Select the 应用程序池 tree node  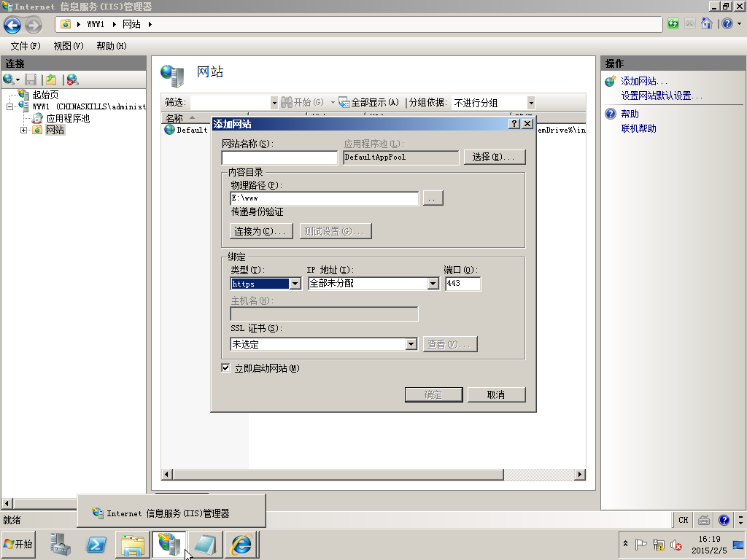click(x=68, y=118)
